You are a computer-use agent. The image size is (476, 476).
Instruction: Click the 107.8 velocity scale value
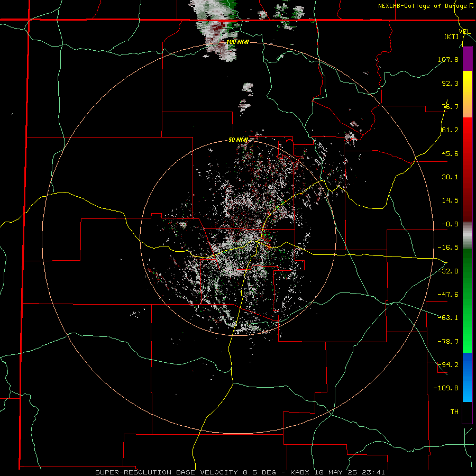click(x=448, y=59)
